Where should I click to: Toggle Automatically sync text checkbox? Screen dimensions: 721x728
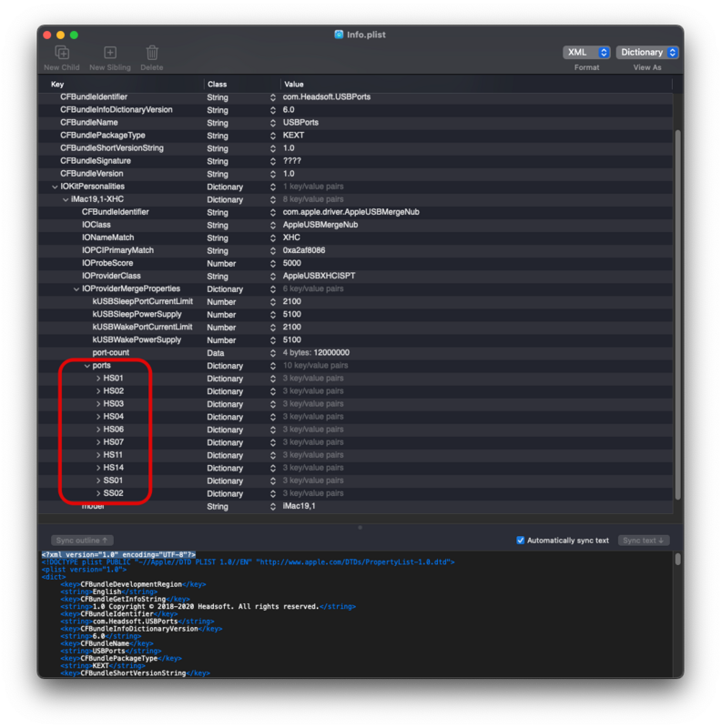tap(521, 540)
